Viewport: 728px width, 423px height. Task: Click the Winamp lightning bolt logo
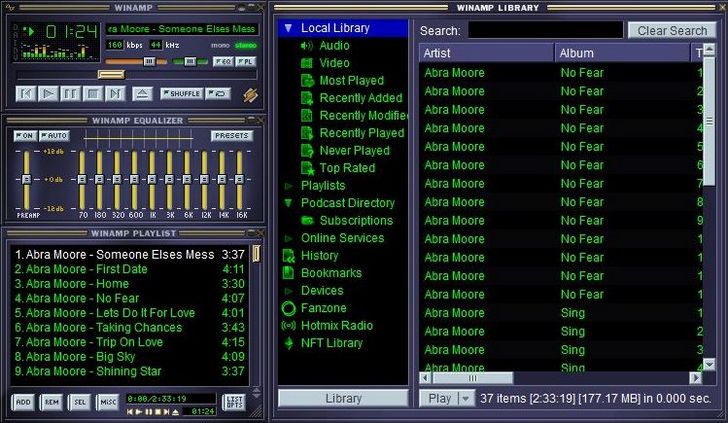(x=251, y=95)
